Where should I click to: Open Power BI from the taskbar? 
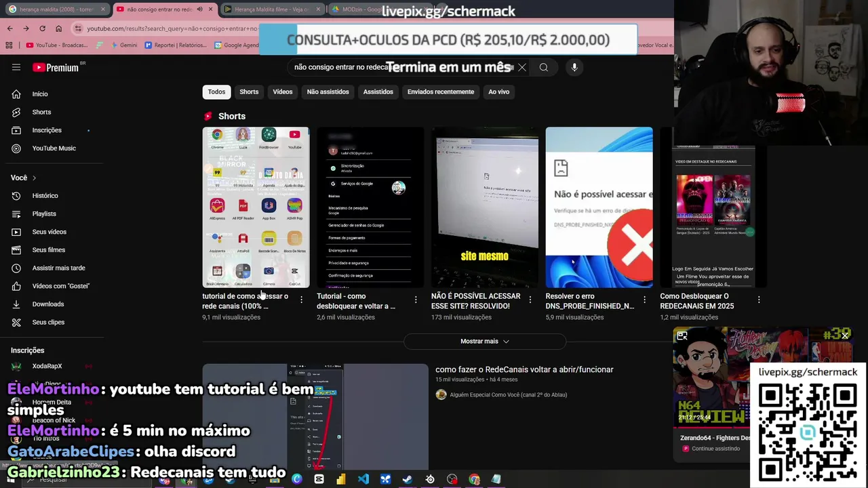point(341,479)
